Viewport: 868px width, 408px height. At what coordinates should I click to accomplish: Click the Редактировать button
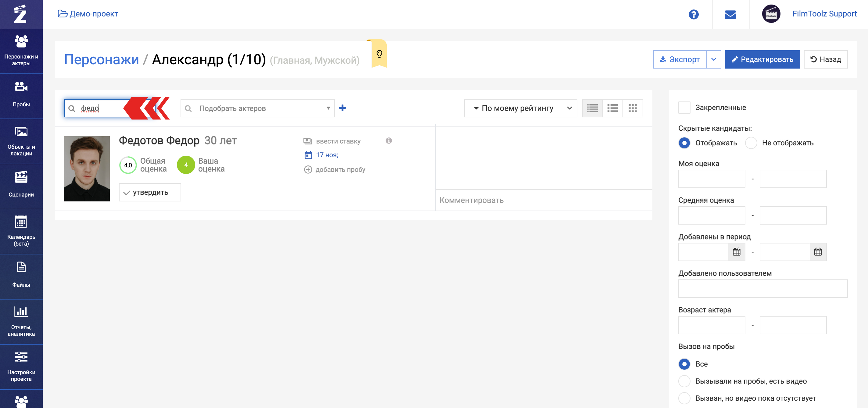[x=762, y=60]
